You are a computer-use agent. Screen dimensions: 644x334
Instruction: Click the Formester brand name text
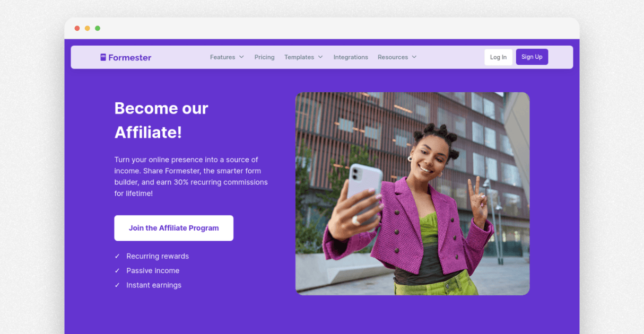click(130, 57)
